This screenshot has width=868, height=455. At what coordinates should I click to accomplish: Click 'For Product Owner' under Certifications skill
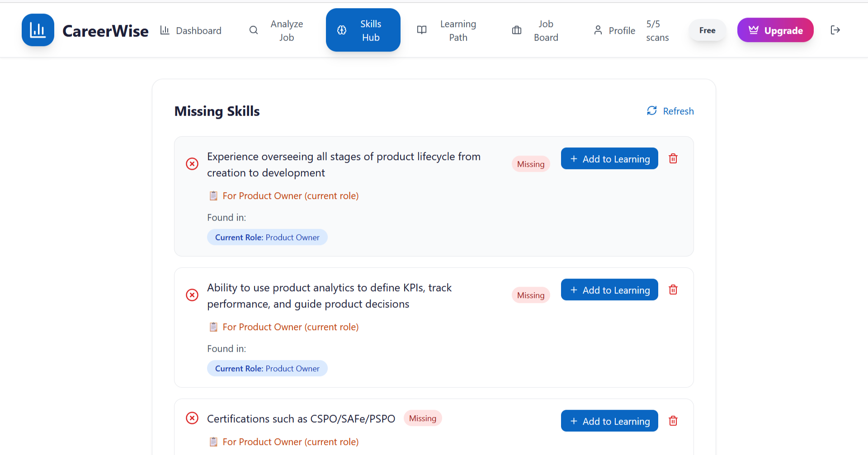click(x=291, y=442)
